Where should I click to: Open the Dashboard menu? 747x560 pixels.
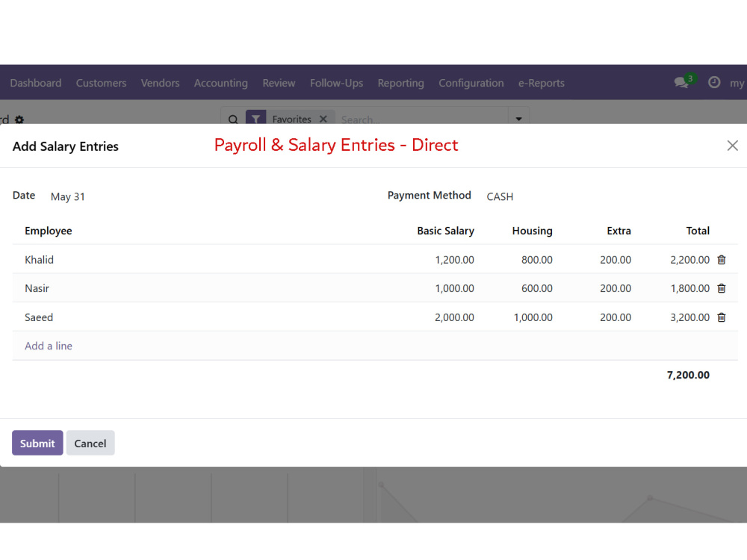click(x=36, y=83)
